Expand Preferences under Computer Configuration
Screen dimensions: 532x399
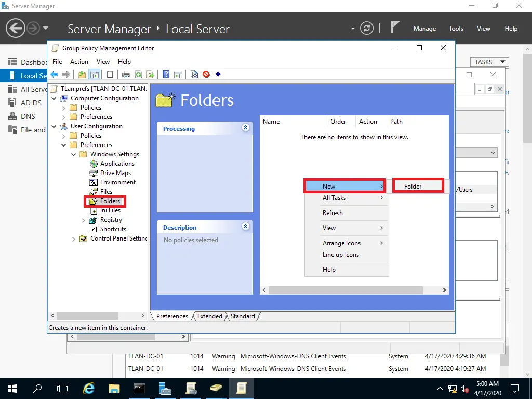[64, 117]
